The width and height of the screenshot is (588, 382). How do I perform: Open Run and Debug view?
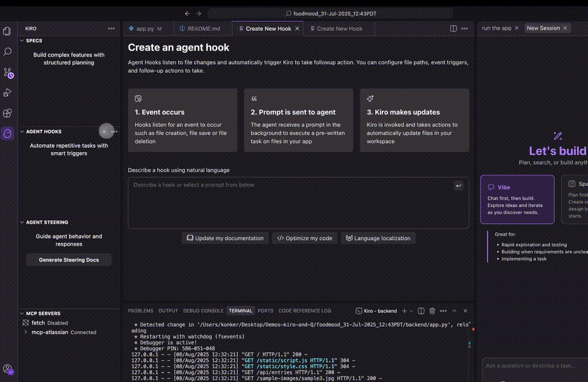[8, 93]
